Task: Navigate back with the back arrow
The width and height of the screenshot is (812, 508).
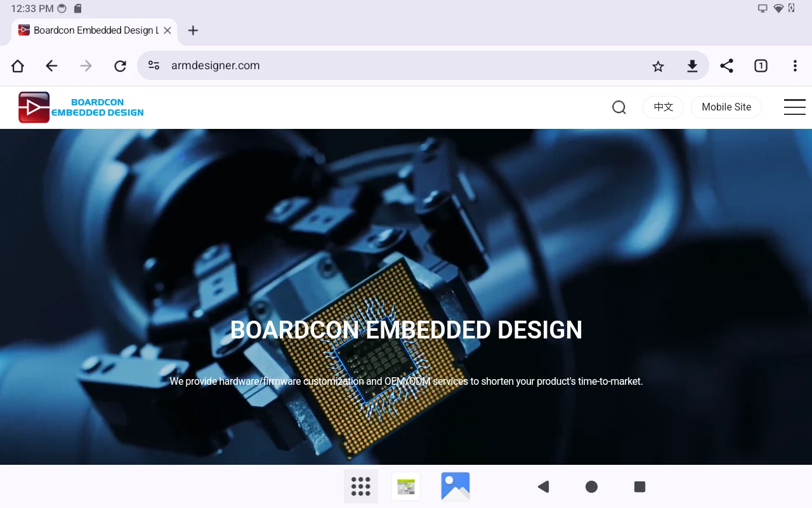Action: (x=52, y=65)
